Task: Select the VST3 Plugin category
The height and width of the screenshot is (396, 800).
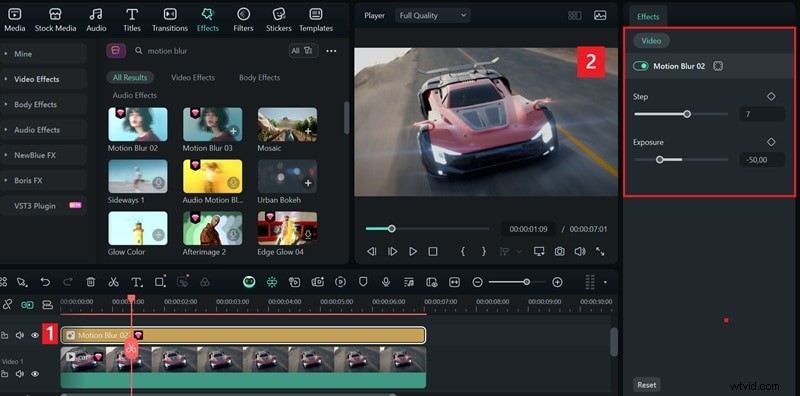Action: click(43, 206)
